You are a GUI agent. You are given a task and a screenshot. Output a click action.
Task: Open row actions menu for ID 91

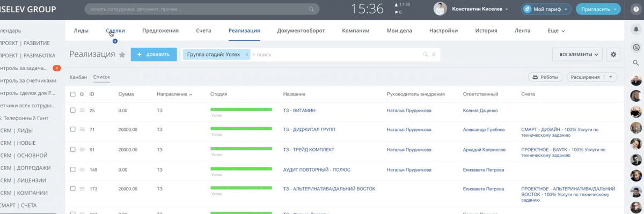coord(82,150)
